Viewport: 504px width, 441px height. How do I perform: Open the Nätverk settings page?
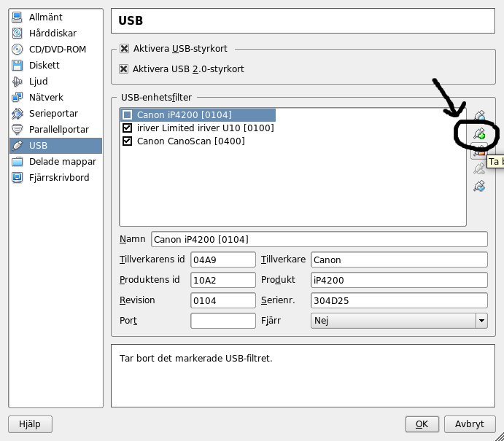[55, 98]
